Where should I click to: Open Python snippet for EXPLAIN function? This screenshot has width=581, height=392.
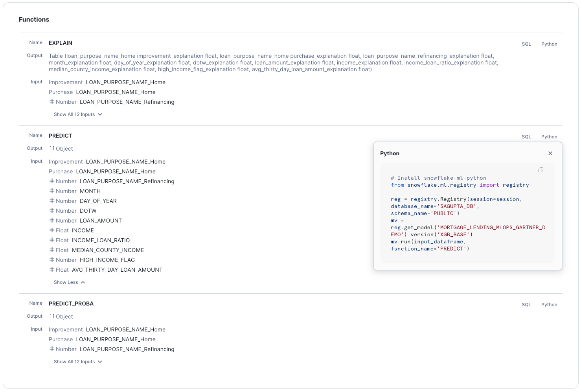[549, 44]
